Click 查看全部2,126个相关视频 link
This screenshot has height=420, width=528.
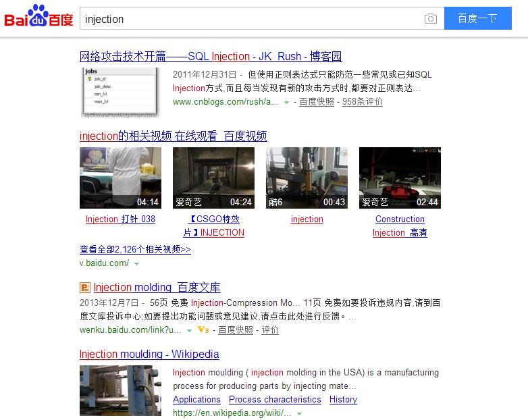[135, 249]
